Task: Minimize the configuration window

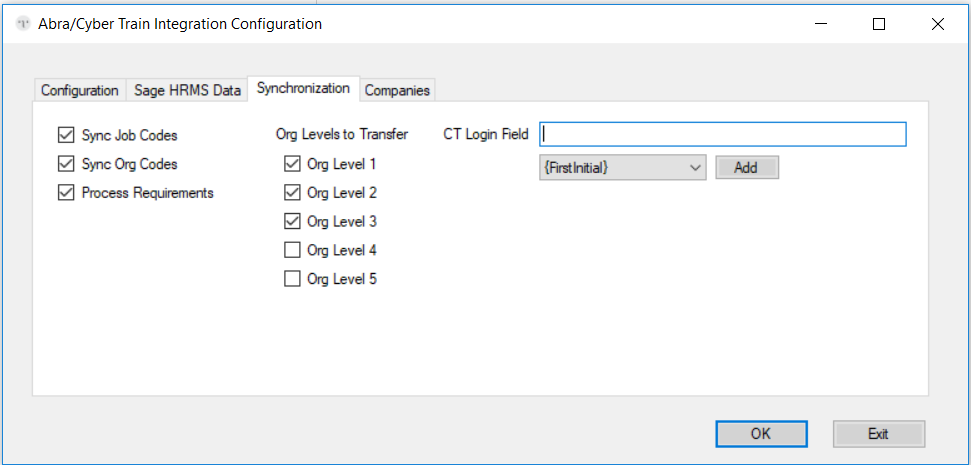Action: (x=821, y=24)
